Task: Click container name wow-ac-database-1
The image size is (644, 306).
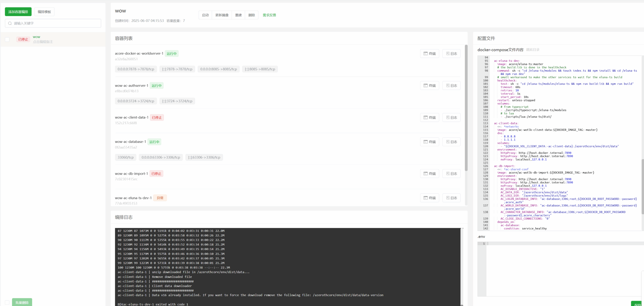Action: tap(130, 142)
